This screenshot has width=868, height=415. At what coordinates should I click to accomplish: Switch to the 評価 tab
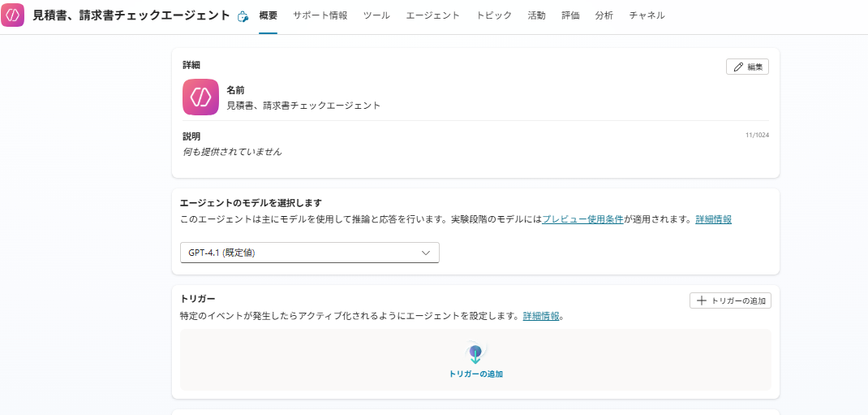point(570,15)
